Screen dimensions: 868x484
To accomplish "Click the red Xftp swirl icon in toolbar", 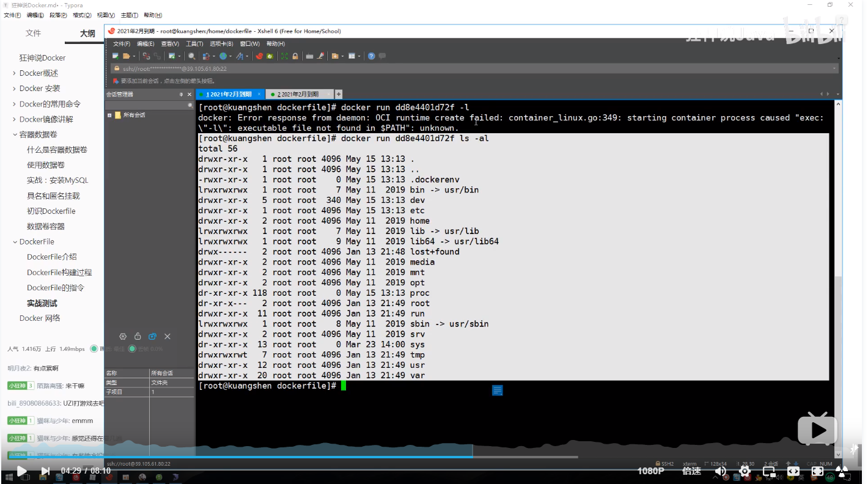I will click(x=259, y=56).
